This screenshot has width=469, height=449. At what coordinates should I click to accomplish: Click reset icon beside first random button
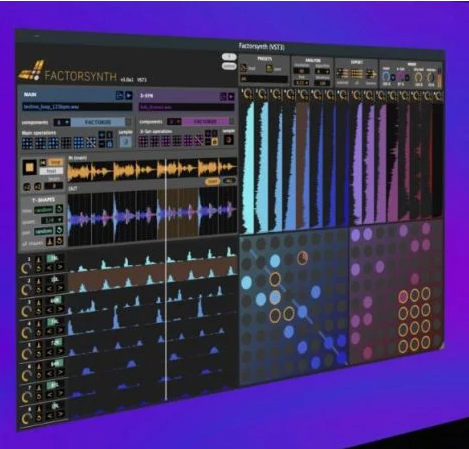pyautogui.click(x=59, y=209)
